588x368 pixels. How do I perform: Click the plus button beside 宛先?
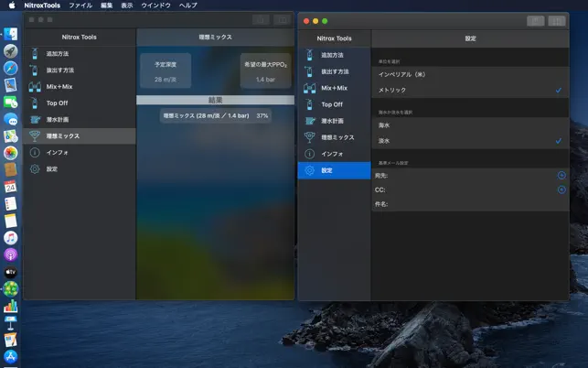tap(561, 176)
